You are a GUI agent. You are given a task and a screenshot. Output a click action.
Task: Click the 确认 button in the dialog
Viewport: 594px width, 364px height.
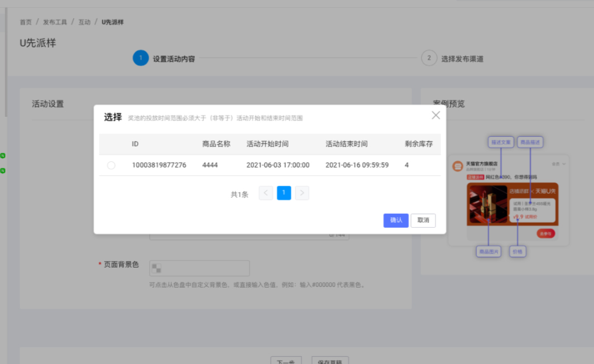396,221
